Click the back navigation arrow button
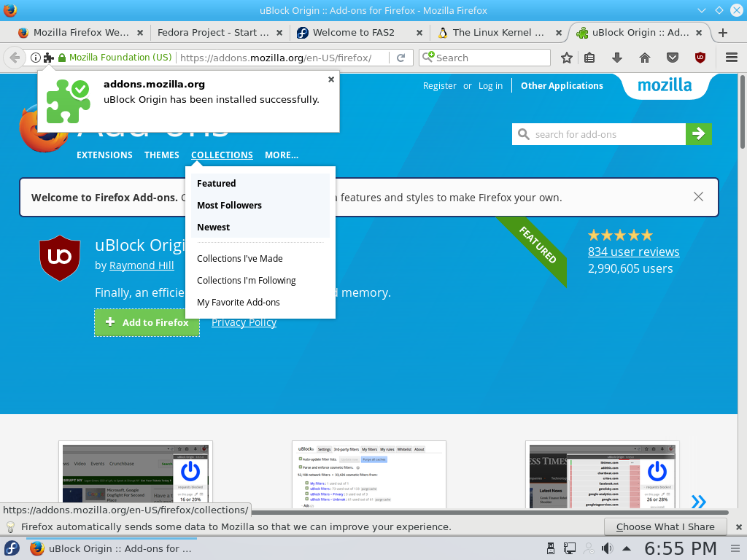This screenshot has width=747, height=560. pyautogui.click(x=15, y=58)
